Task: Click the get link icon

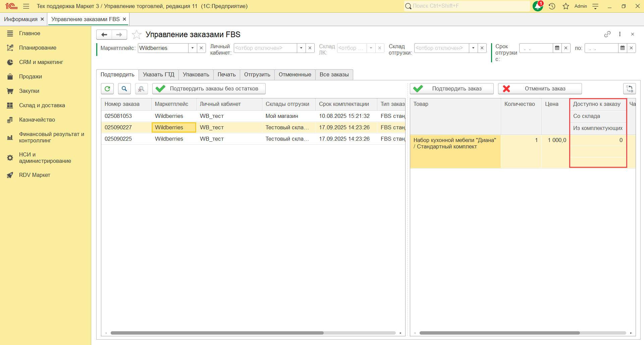Action: (607, 34)
